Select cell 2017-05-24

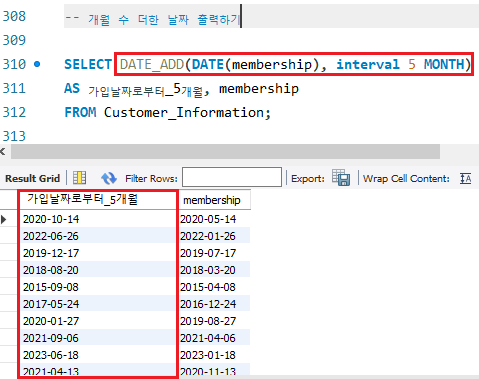pyautogui.click(x=97, y=304)
